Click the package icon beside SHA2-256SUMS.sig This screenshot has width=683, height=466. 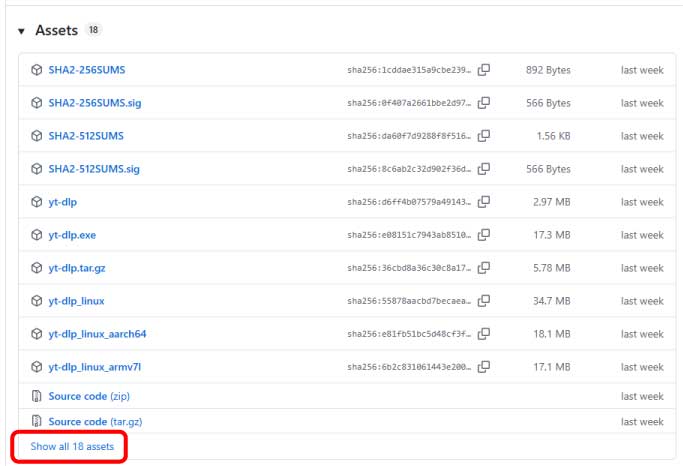point(37,103)
